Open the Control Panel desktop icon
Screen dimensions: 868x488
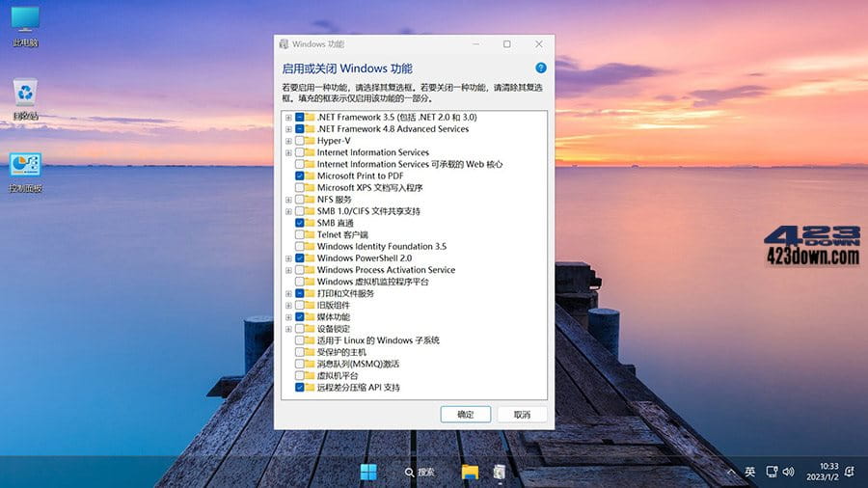pyautogui.click(x=25, y=172)
